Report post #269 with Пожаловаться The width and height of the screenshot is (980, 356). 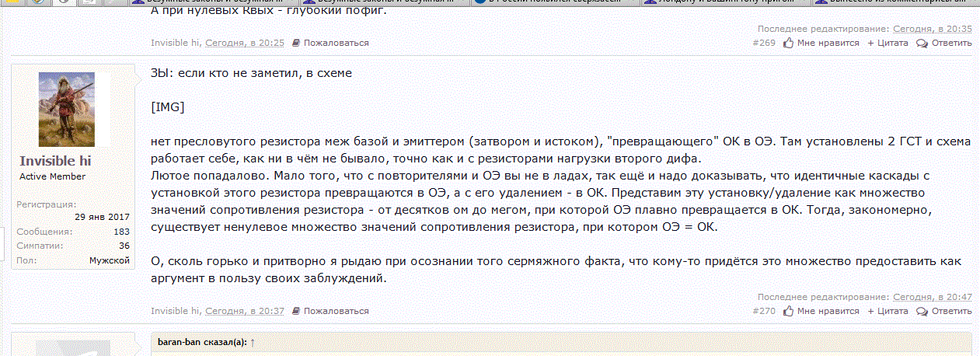pos(330,43)
